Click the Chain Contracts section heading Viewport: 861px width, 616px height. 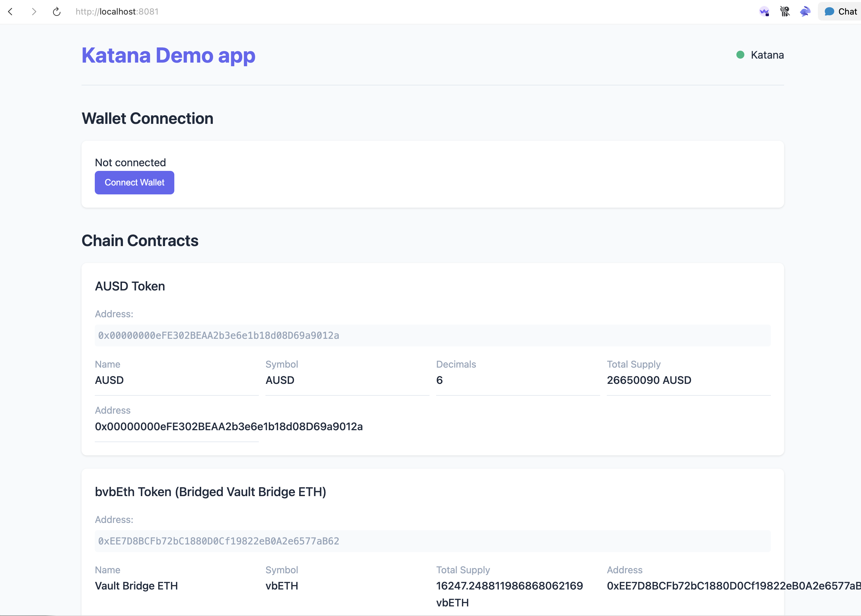pos(140,240)
